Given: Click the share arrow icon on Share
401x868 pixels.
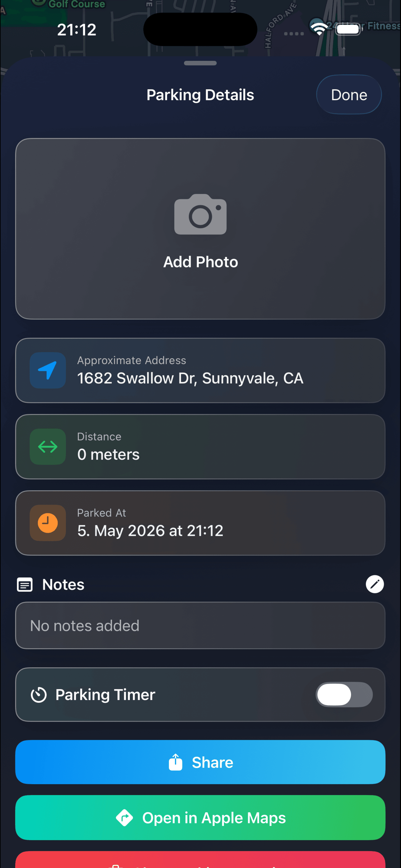Looking at the screenshot, I should [x=176, y=762].
